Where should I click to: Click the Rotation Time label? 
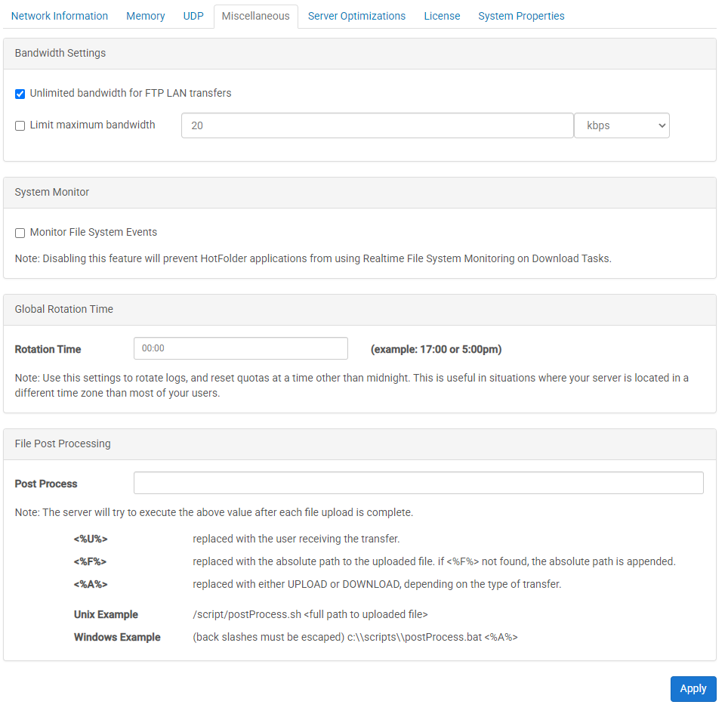click(48, 349)
